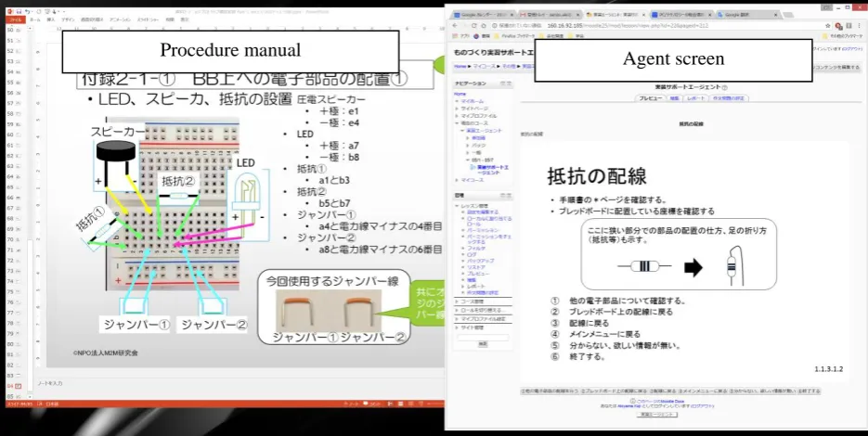Image resolution: width=868 pixels, height=436 pixels.
Task: Click Chrome's back arrow button
Action: pos(455,25)
